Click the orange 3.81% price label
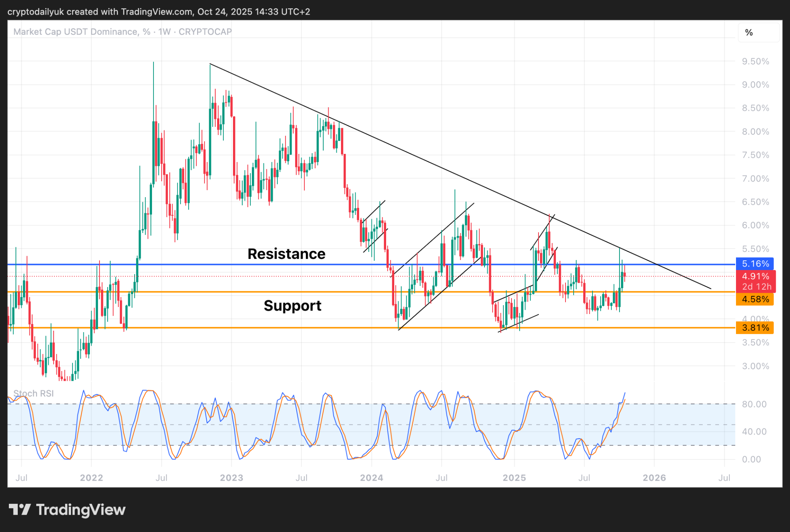Image resolution: width=790 pixels, height=532 pixels. 755,328
